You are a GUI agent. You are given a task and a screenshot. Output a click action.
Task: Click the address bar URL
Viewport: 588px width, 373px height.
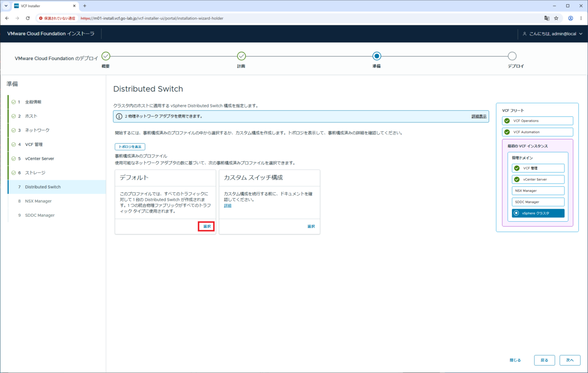(x=152, y=18)
